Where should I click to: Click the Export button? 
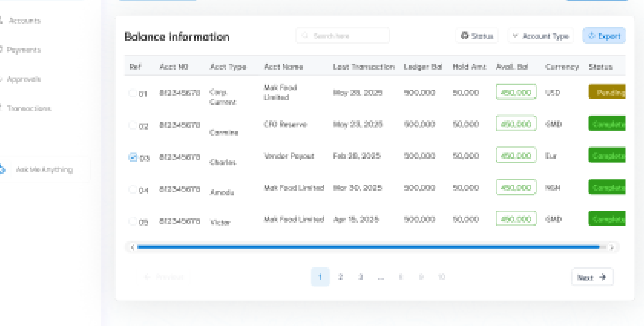click(604, 36)
